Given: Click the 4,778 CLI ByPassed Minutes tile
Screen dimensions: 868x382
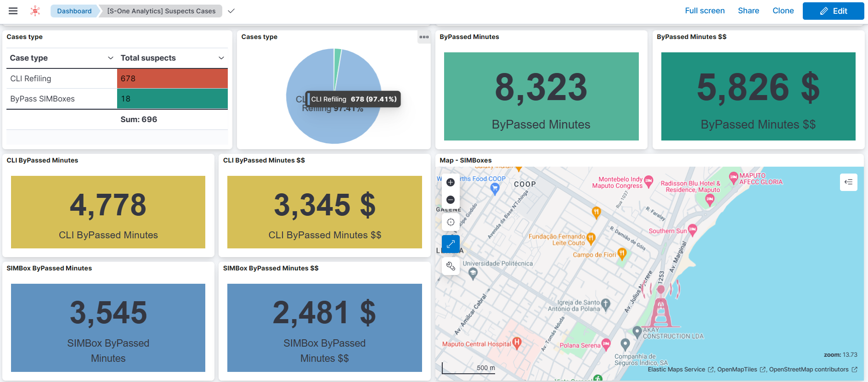Looking at the screenshot, I should click(108, 212).
